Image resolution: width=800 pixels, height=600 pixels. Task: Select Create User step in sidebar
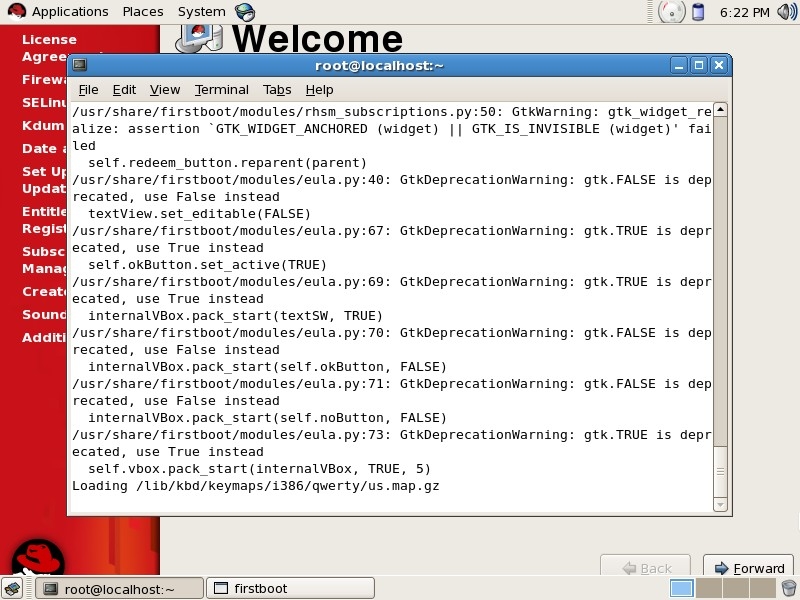pyautogui.click(x=44, y=291)
